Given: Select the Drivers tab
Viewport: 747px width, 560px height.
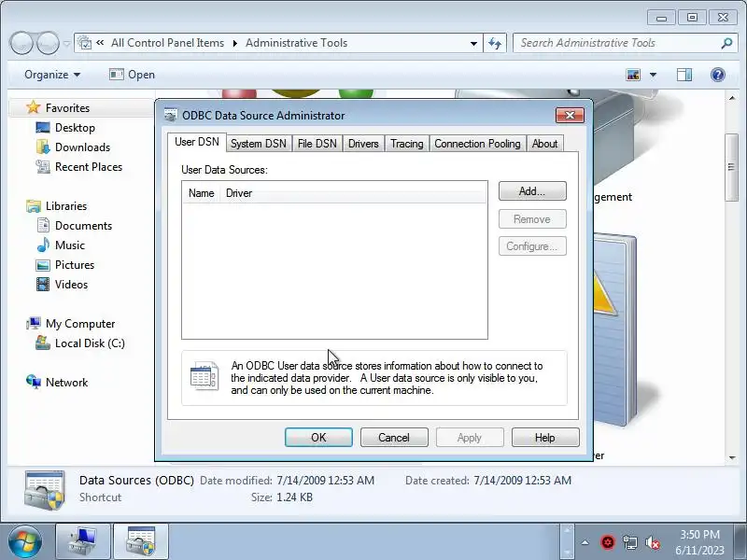Looking at the screenshot, I should pos(363,144).
